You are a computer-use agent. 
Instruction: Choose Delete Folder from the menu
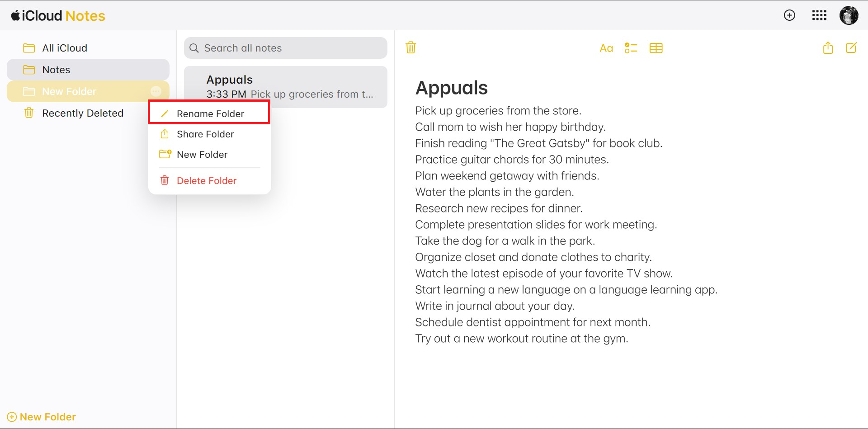[x=206, y=181]
